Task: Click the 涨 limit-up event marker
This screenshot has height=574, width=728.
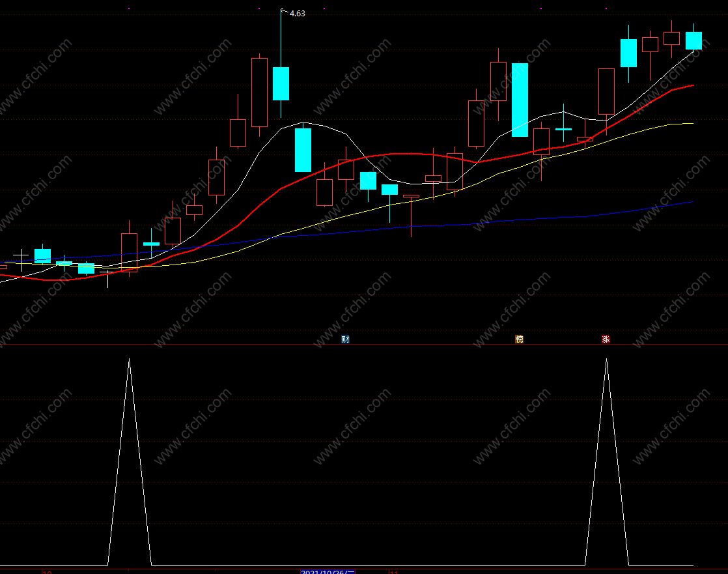Action: point(606,339)
